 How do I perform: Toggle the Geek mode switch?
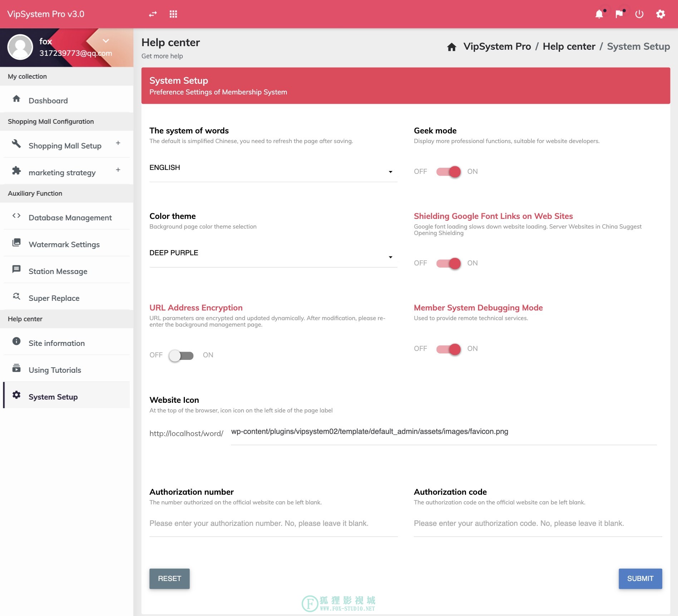(448, 172)
